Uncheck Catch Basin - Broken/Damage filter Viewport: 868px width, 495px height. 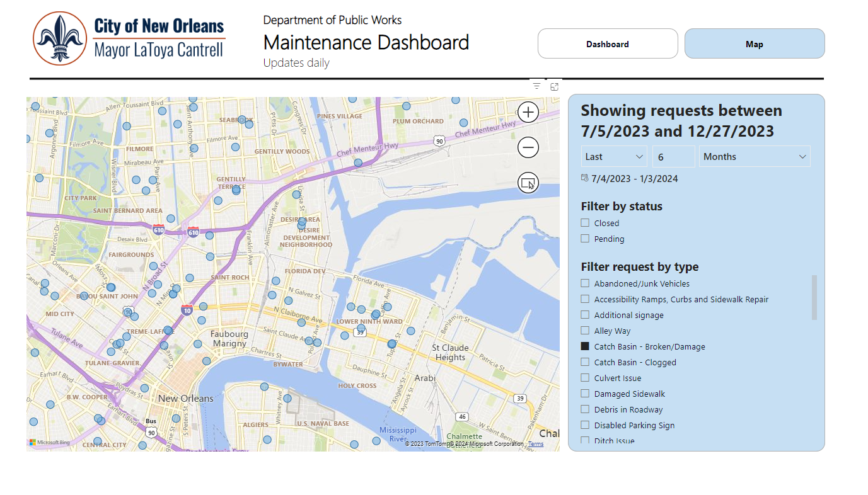tap(584, 346)
